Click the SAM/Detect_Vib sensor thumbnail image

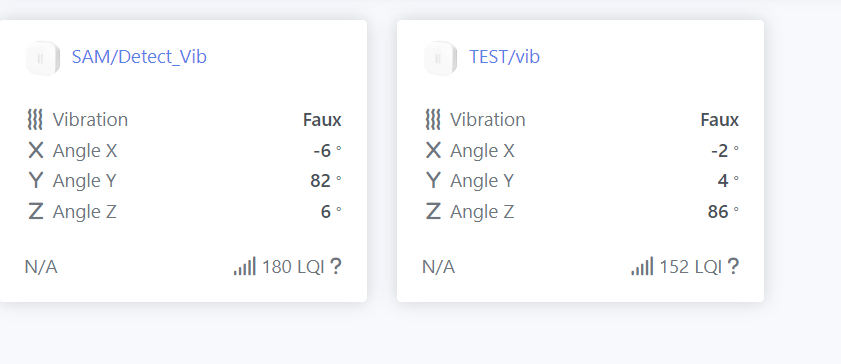pos(42,58)
